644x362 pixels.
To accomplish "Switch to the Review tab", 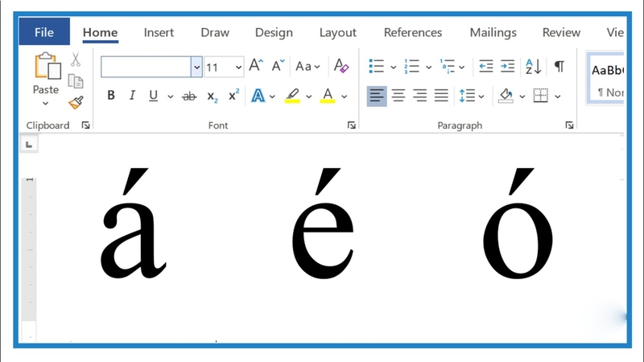I will (x=561, y=32).
